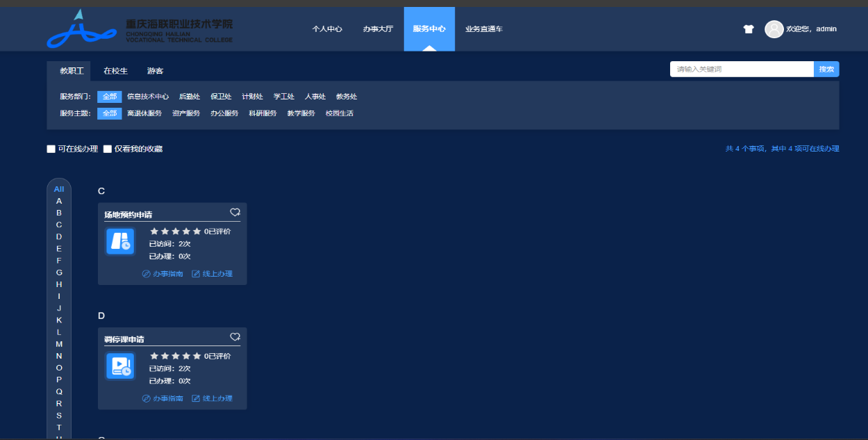
Task: Open the 办事大厅 navigation menu
Action: [x=378, y=29]
